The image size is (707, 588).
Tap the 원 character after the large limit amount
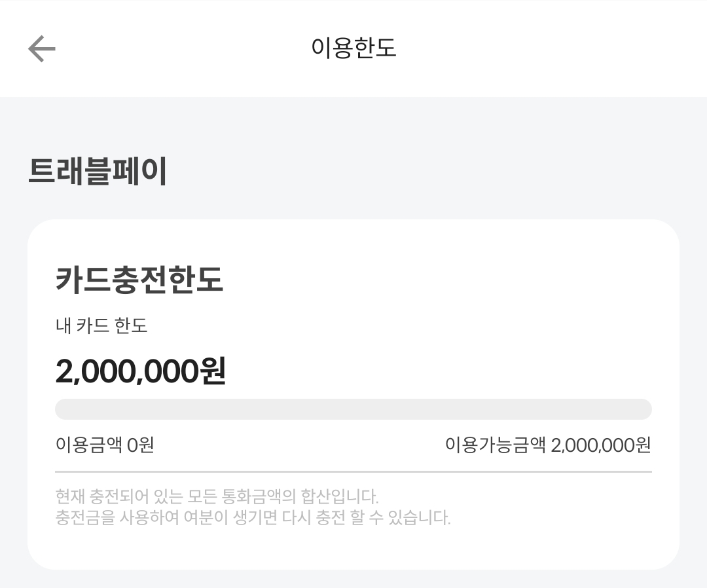click(213, 371)
